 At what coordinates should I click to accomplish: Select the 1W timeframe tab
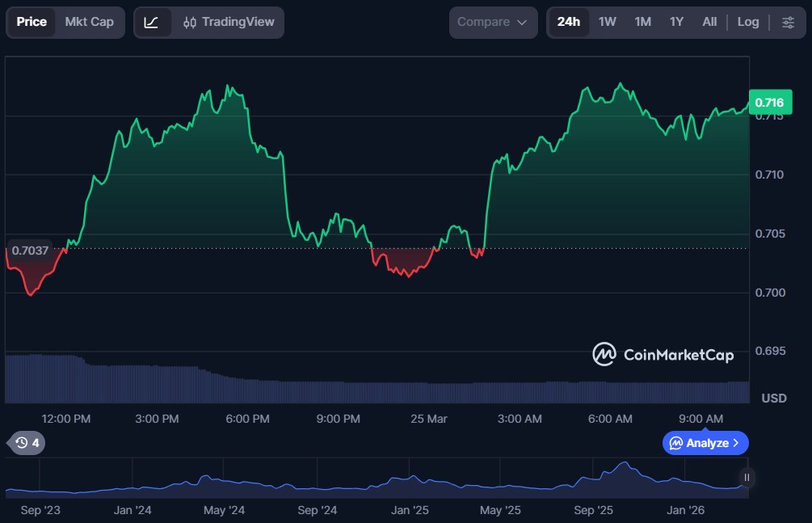[x=608, y=22]
